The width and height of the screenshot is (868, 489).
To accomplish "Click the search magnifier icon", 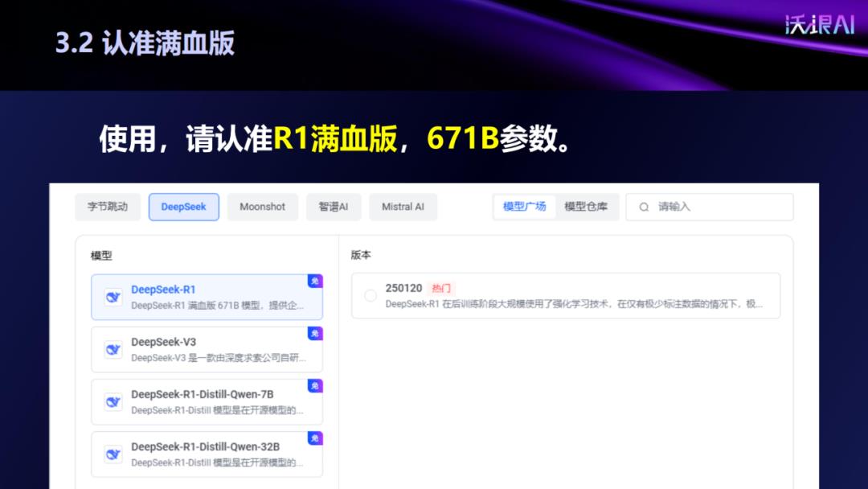I will click(644, 208).
